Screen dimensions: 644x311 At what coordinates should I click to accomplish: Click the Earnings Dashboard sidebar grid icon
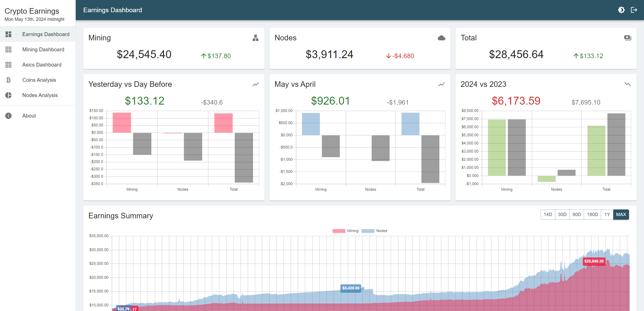[x=8, y=34]
